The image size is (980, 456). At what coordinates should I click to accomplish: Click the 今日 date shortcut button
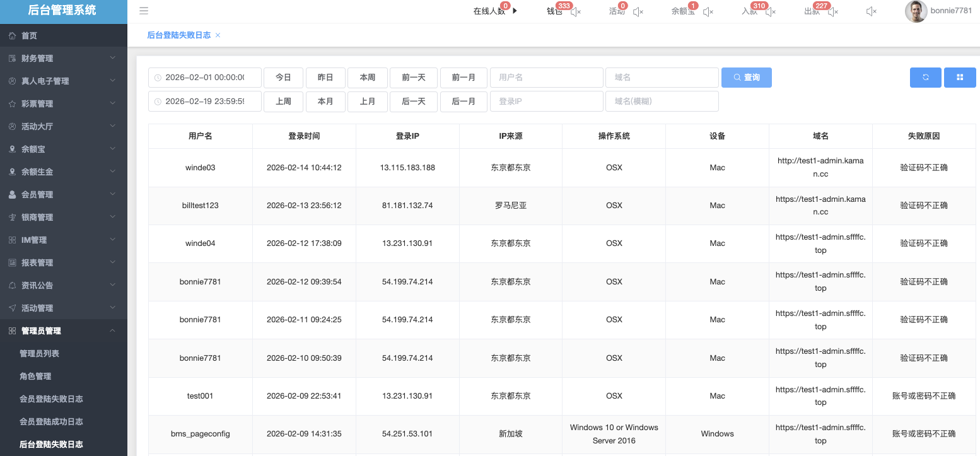click(283, 78)
